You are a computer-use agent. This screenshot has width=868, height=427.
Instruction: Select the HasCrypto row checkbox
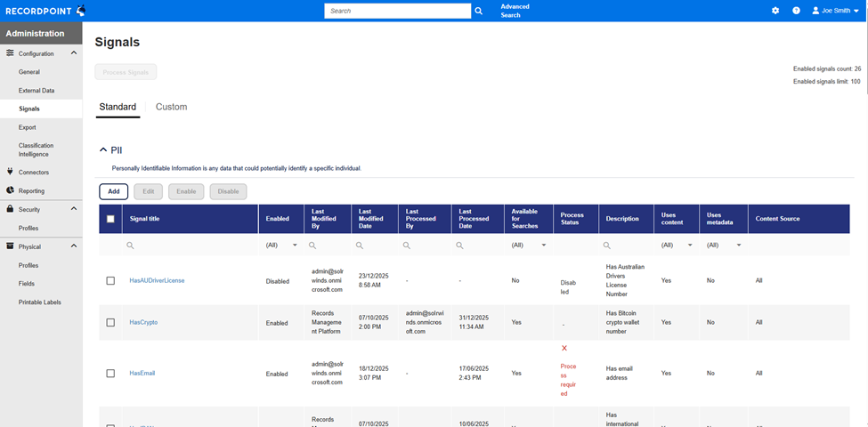coord(110,323)
